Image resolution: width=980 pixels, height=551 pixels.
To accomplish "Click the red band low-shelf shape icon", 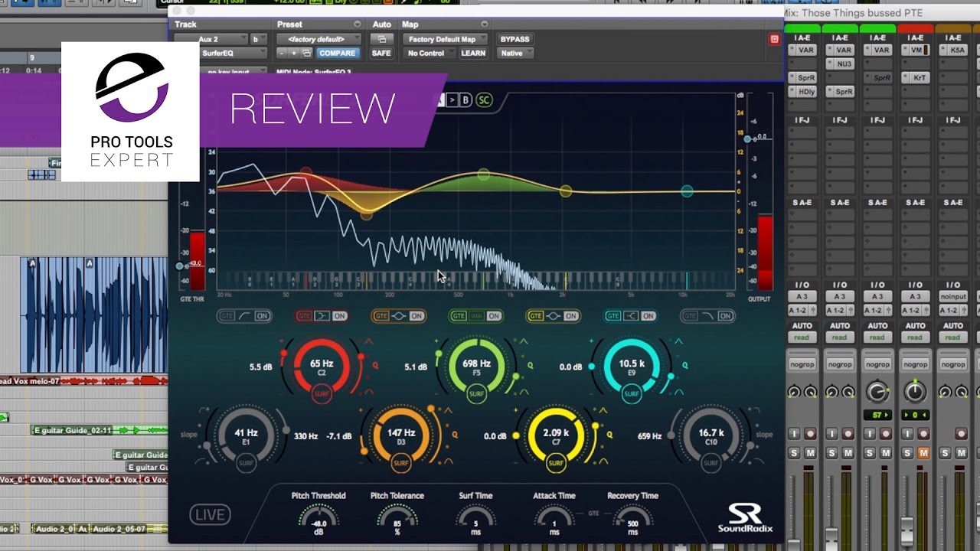I will (322, 316).
